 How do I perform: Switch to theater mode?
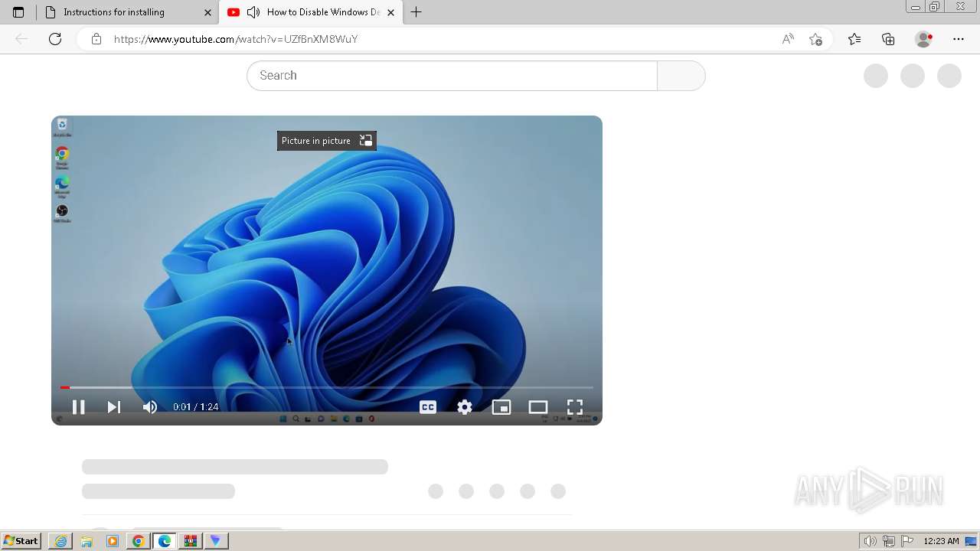[x=538, y=407]
